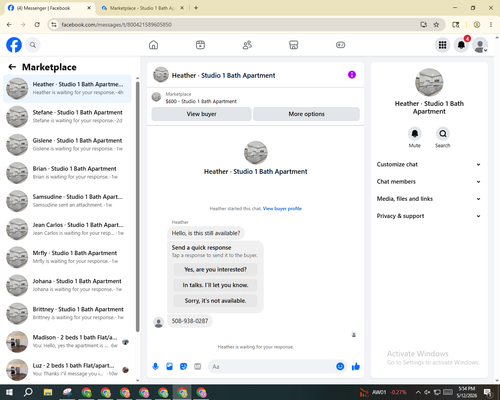Go to the Home feed icon
Viewport: 500px width, 400px height.
153,45
